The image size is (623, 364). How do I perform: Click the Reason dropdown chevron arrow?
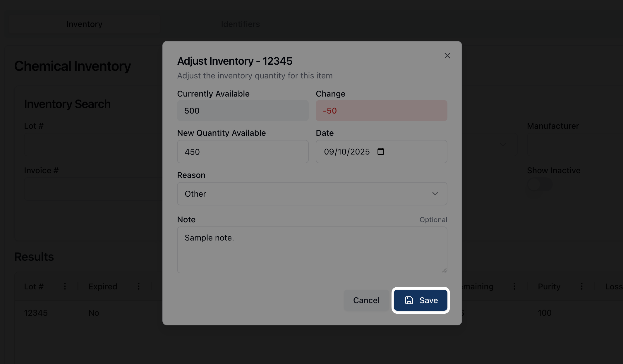click(x=435, y=194)
